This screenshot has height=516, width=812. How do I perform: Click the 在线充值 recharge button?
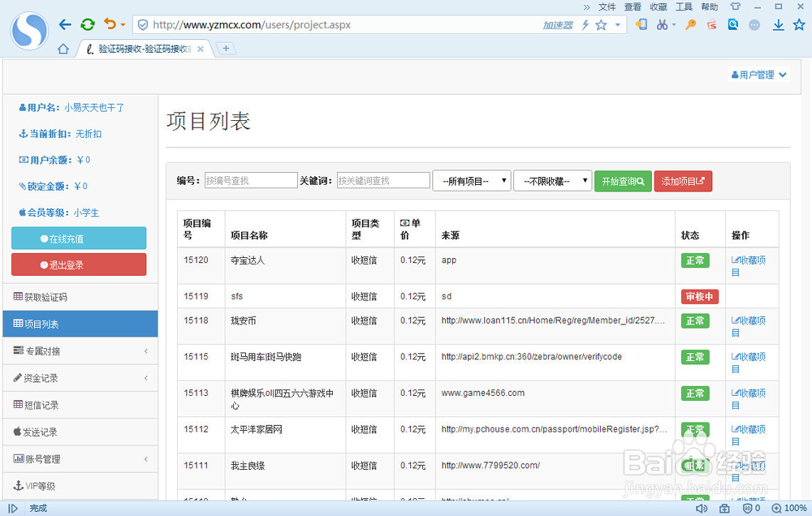[78, 238]
